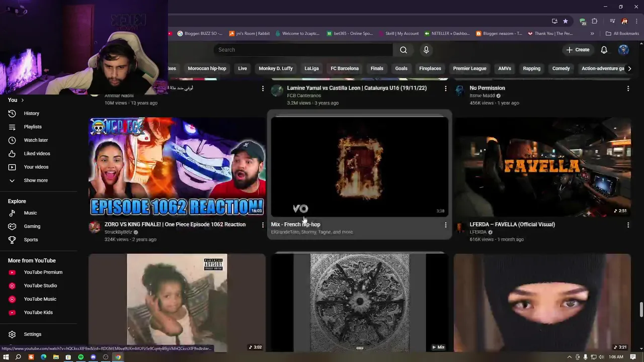Viewport: 644px width, 362px height.
Task: Select the LaLiga chip
Action: point(311,68)
